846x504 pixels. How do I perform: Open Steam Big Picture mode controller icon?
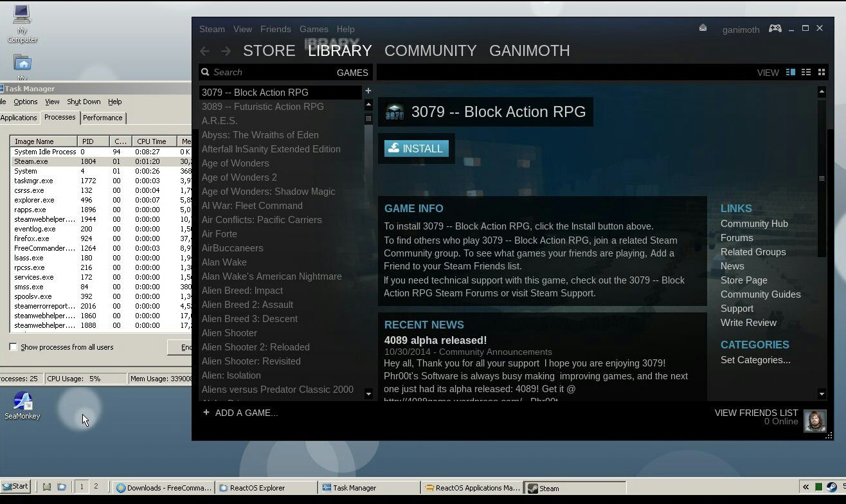[x=775, y=29]
